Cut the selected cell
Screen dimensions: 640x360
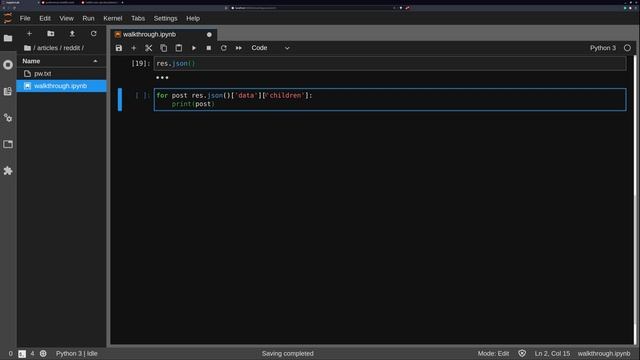[x=149, y=48]
